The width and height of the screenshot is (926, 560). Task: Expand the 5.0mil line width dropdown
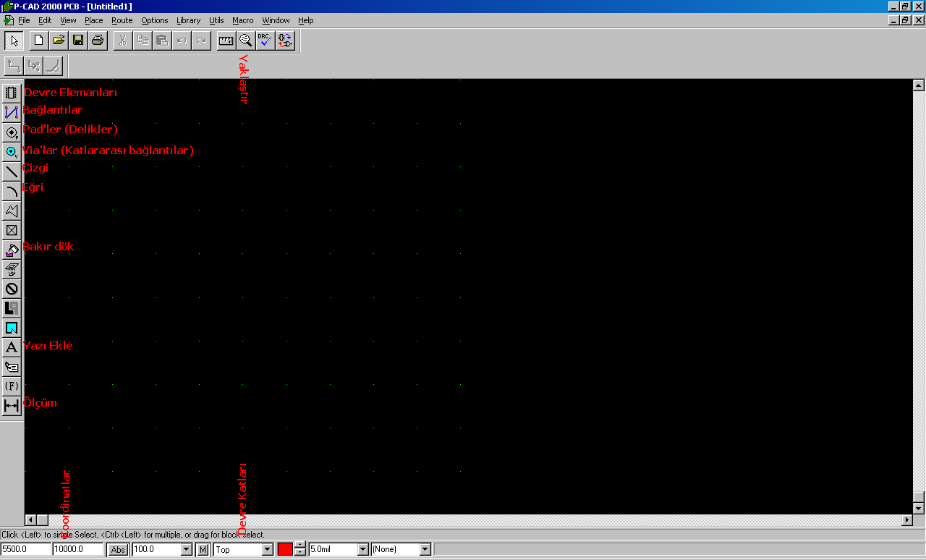pos(363,550)
